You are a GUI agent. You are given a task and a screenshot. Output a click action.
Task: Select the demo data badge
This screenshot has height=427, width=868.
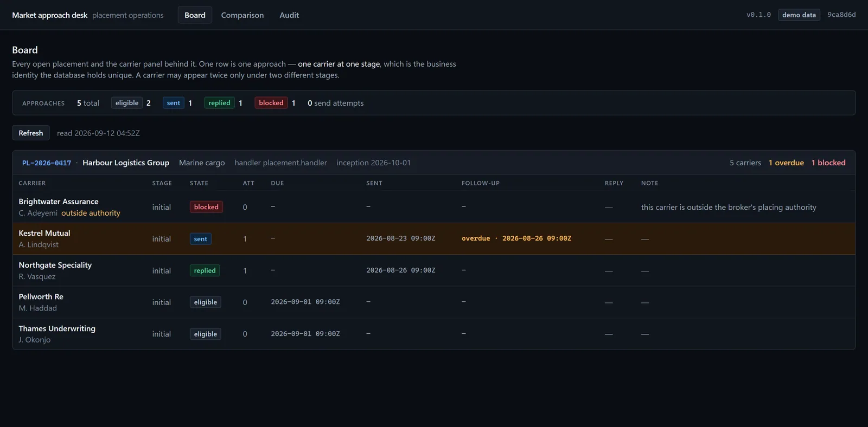[x=799, y=15]
